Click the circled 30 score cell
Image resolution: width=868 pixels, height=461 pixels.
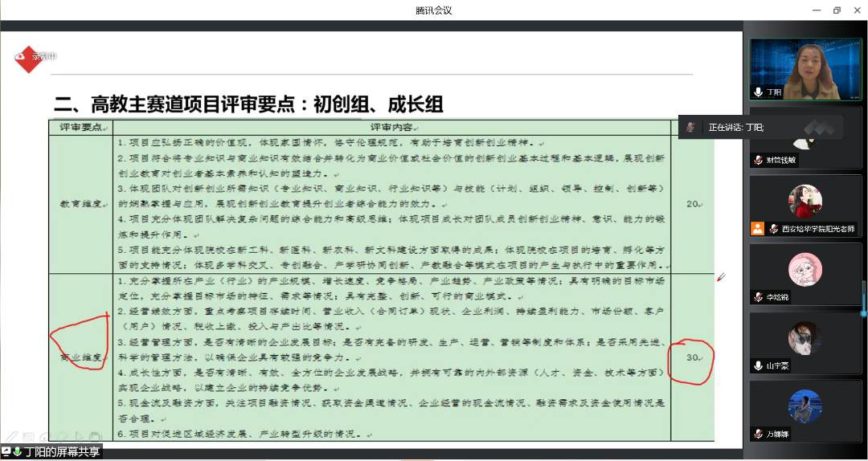click(690, 357)
